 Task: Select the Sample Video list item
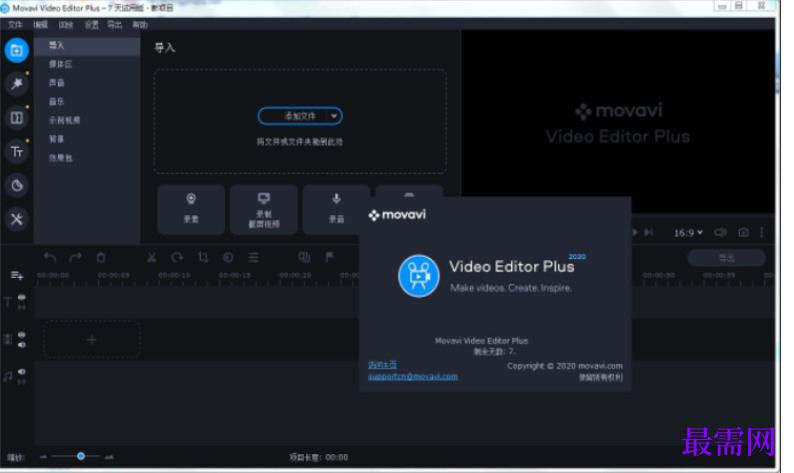click(x=87, y=121)
